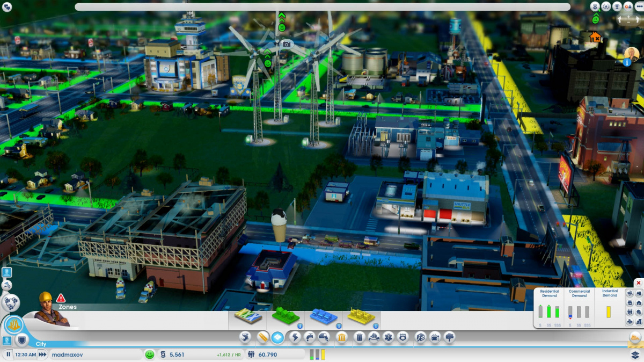Expand the more options ellipsis menu
Image resolution: width=644 pixels, height=362 pixels.
pyautogui.click(x=639, y=6)
